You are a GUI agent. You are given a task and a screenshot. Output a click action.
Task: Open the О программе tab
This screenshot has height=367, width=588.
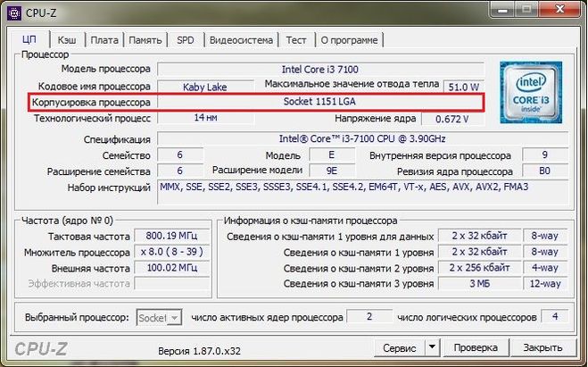[x=349, y=40]
